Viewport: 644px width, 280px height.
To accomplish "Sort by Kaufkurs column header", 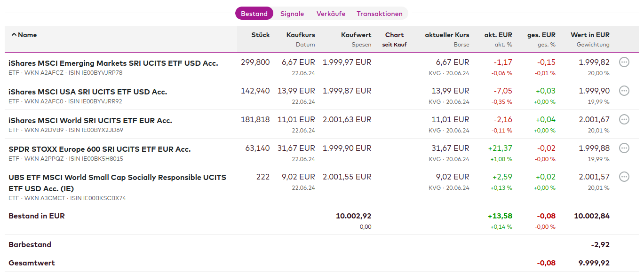I will coord(301,35).
